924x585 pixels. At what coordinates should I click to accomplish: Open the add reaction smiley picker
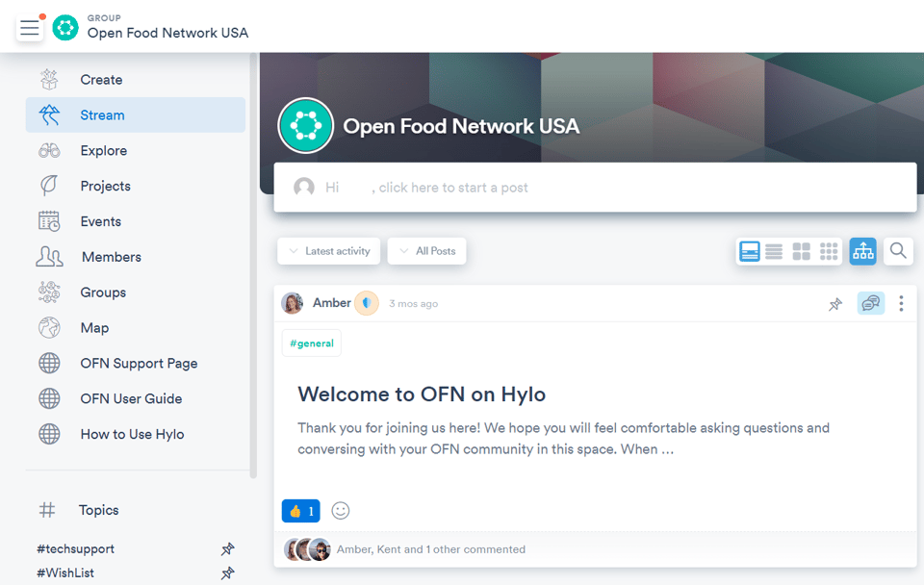pyautogui.click(x=341, y=511)
